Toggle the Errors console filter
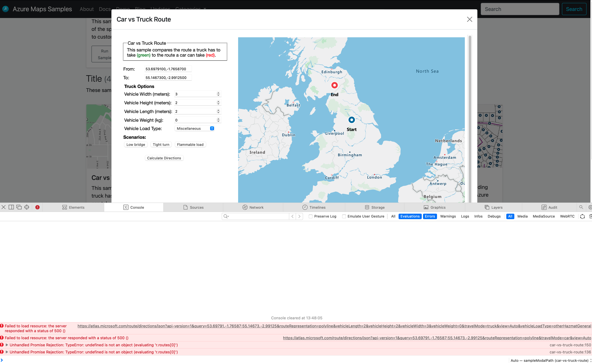The width and height of the screenshot is (592, 364). pos(430,216)
